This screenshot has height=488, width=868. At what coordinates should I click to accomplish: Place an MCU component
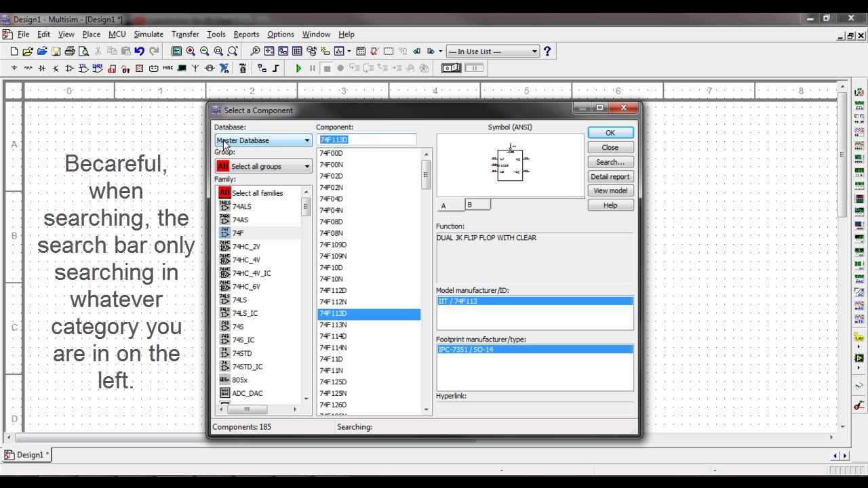point(243,68)
